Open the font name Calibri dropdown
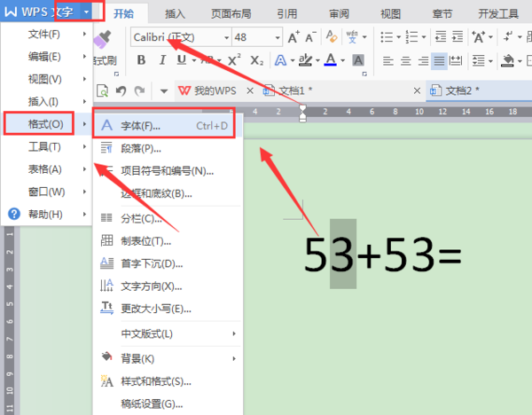The width and height of the screenshot is (532, 415). [226, 37]
